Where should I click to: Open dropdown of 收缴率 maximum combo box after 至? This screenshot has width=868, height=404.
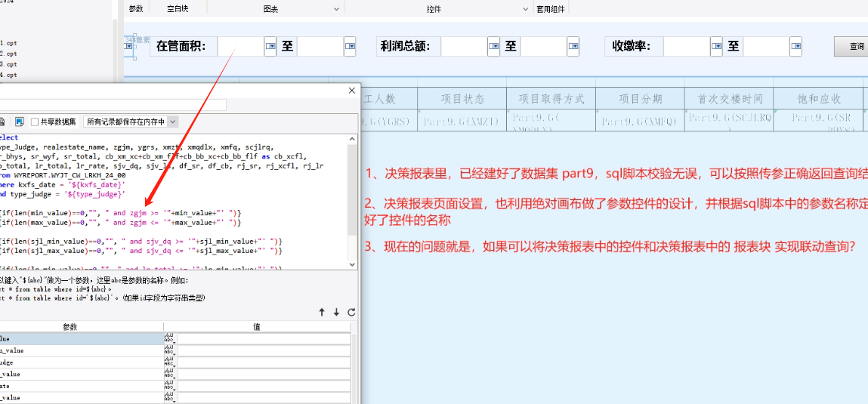point(796,47)
